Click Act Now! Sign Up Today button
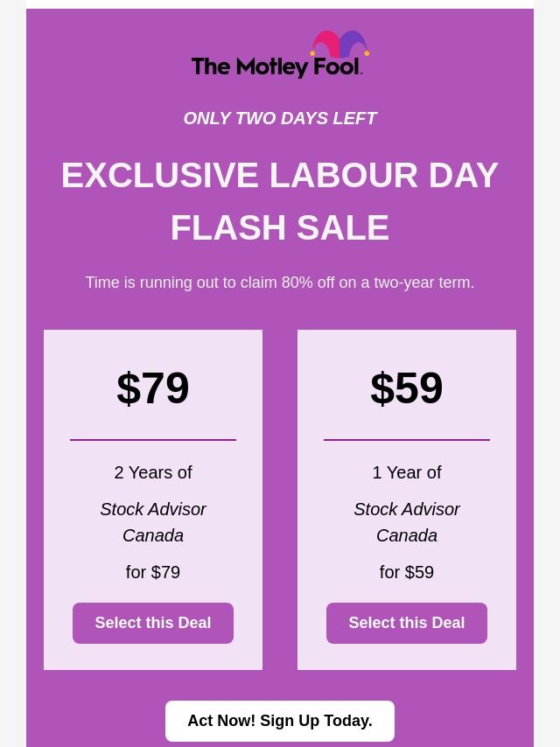Viewport: 560px width, 747px height. click(280, 721)
